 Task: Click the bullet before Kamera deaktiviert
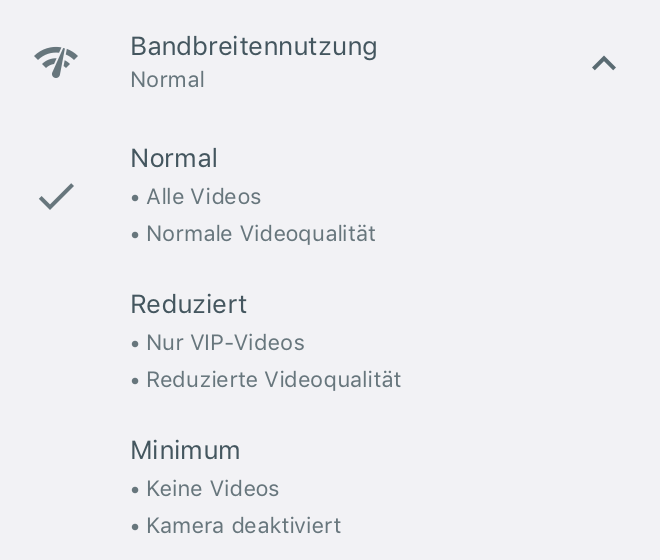point(135,527)
